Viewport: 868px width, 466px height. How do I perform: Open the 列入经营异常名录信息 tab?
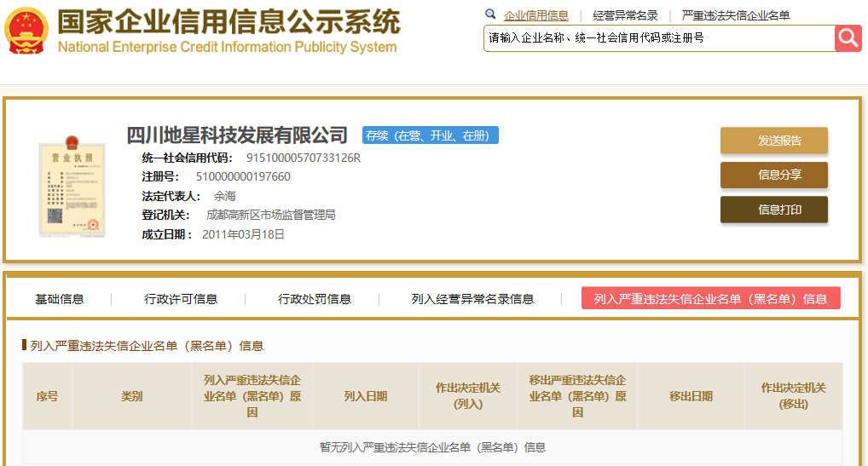(x=472, y=299)
